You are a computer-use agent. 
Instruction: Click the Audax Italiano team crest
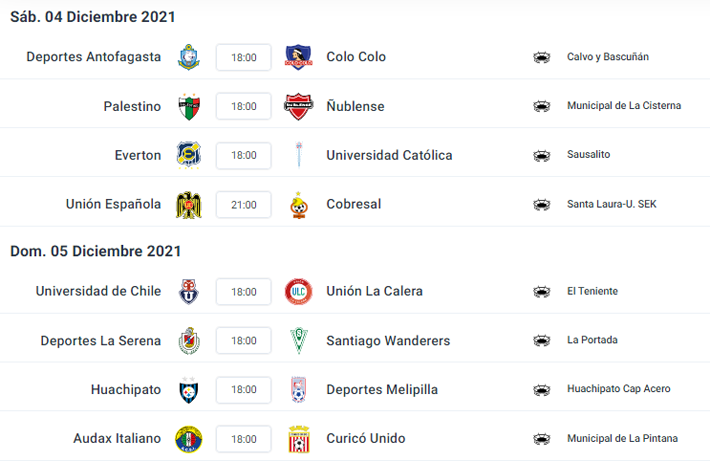coord(188,438)
